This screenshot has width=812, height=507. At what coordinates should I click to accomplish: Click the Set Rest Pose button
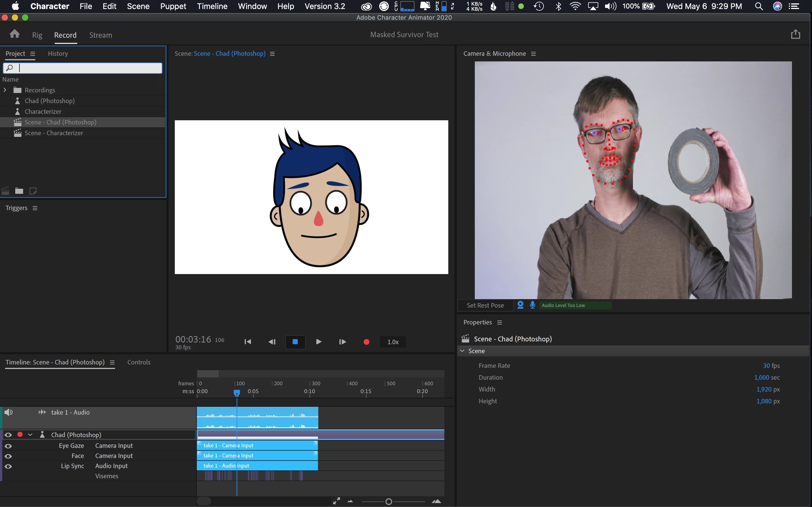pos(485,306)
